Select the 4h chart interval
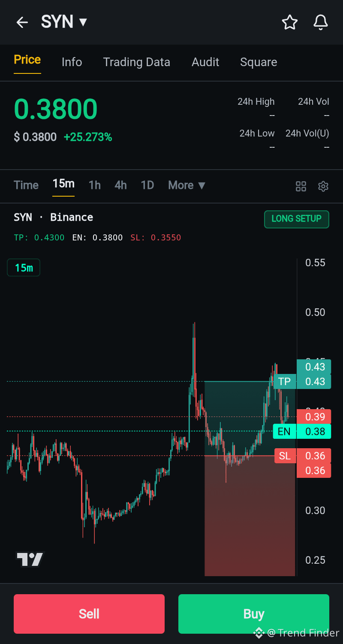 (120, 185)
